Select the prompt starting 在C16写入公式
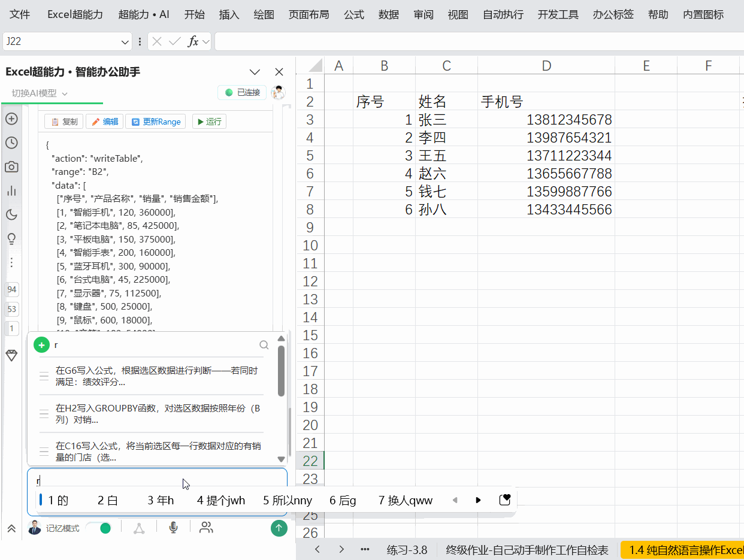744x560 pixels. (x=152, y=452)
